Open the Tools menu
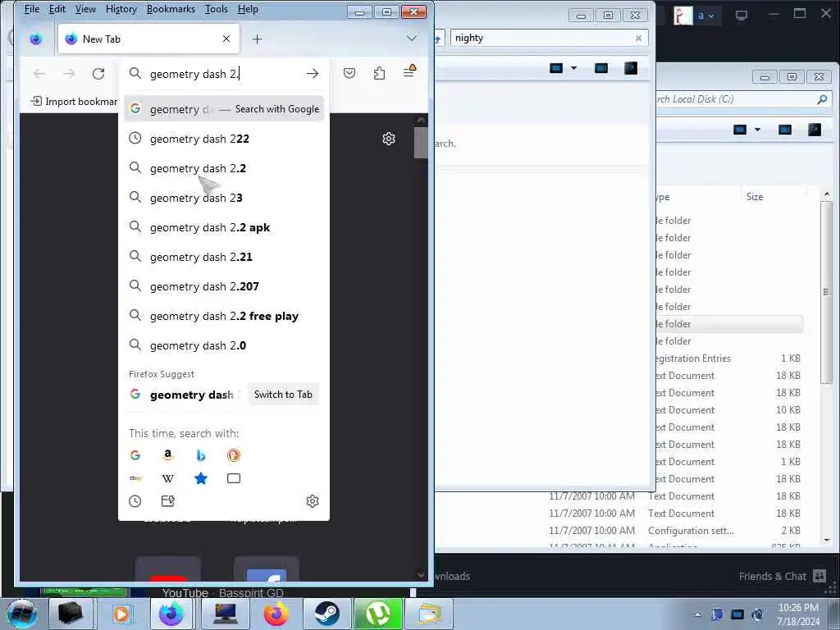 [217, 9]
